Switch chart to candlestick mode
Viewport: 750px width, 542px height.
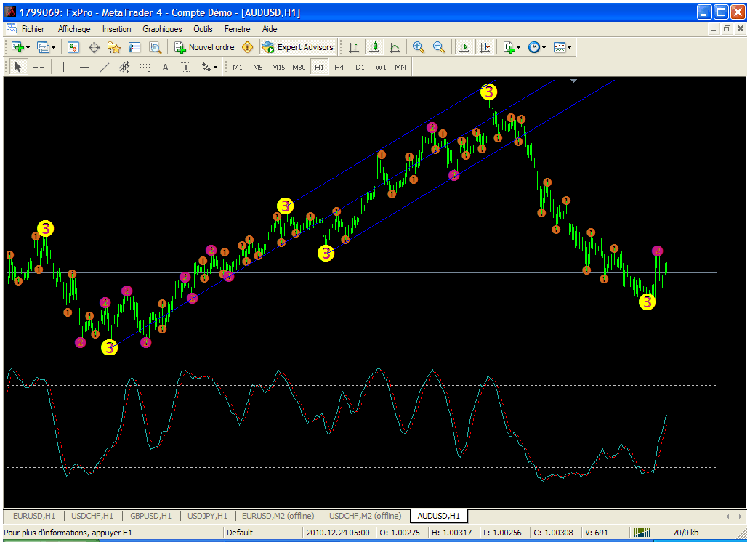pyautogui.click(x=374, y=47)
